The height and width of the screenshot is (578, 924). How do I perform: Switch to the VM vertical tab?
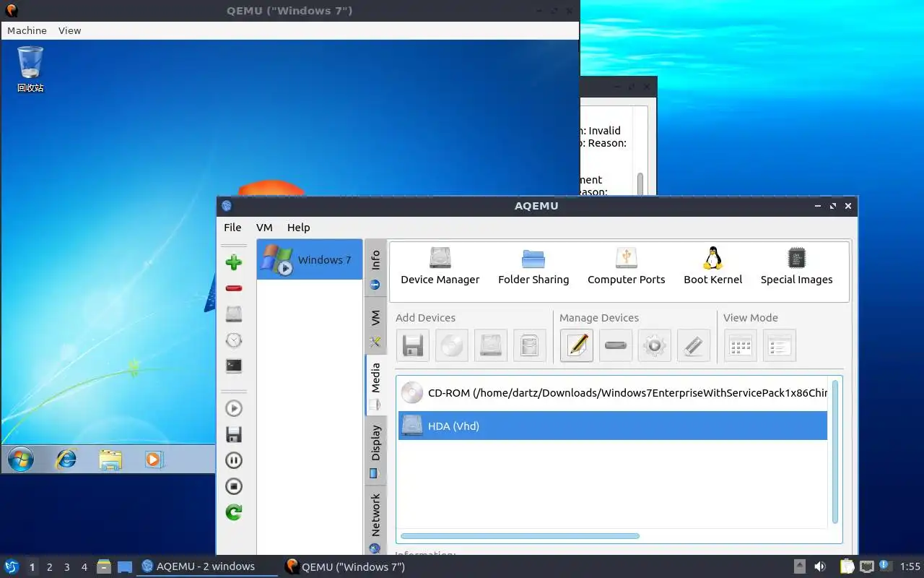tap(375, 326)
